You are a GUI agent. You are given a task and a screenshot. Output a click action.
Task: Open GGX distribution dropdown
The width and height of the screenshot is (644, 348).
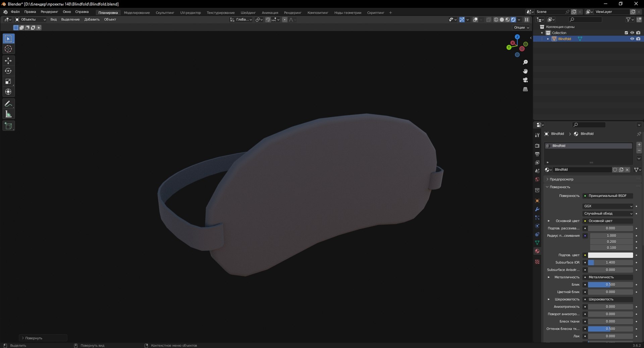click(608, 206)
